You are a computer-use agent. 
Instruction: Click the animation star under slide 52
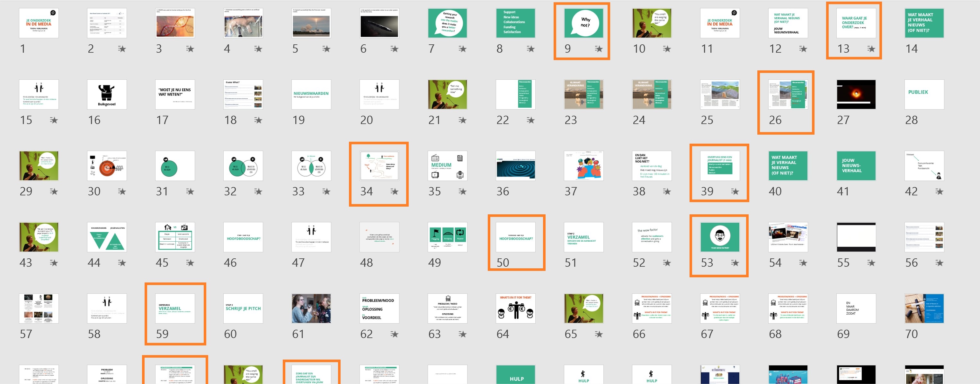(666, 263)
